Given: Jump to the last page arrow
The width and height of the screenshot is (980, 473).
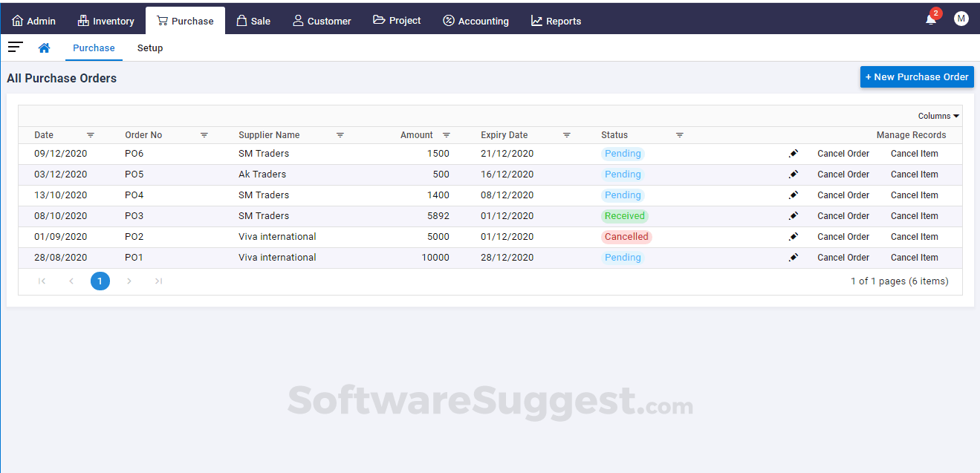Looking at the screenshot, I should pos(158,281).
